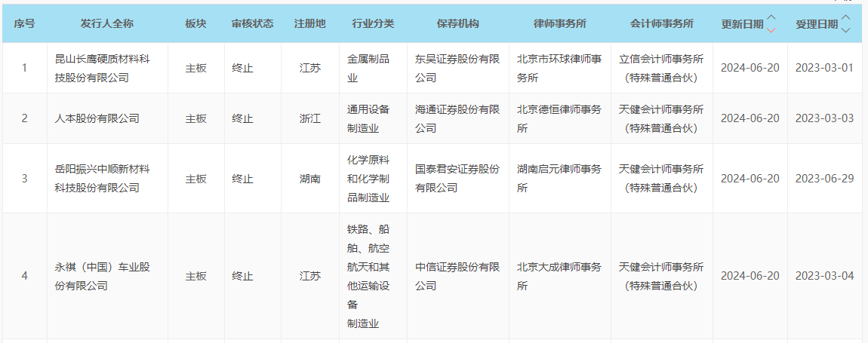Sort acceptance date descending with down arrow
This screenshot has height=343, width=868.
(845, 30)
